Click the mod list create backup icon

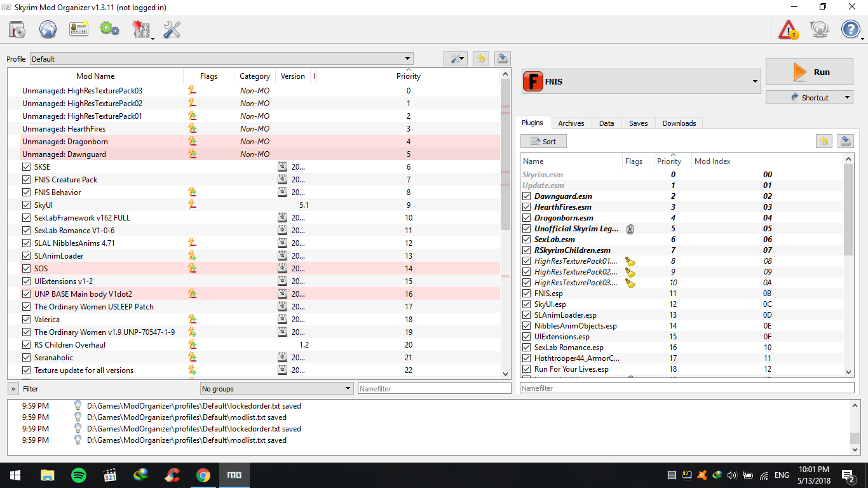pyautogui.click(x=502, y=58)
